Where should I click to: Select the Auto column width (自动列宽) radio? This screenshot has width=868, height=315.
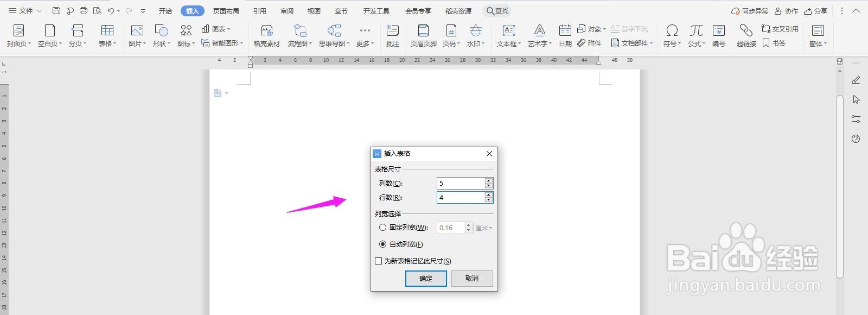point(383,244)
